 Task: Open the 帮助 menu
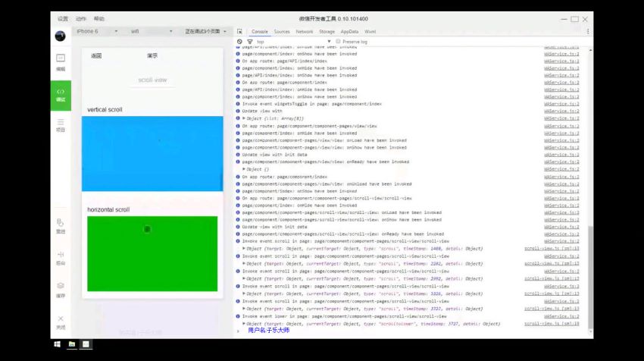(x=99, y=19)
